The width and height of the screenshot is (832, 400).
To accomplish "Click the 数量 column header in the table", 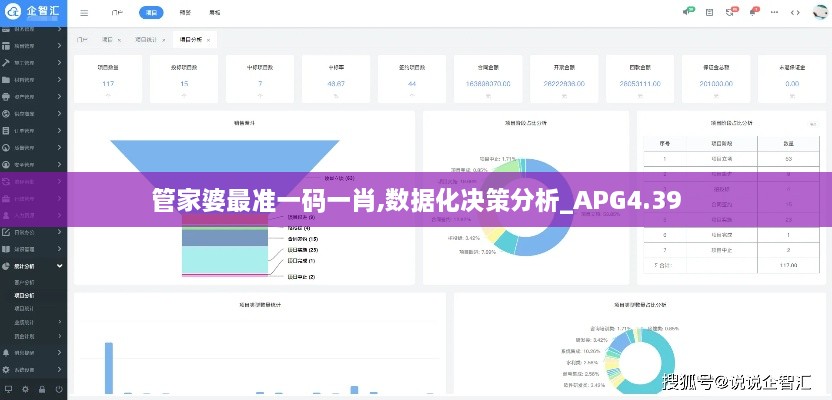I will click(x=788, y=143).
